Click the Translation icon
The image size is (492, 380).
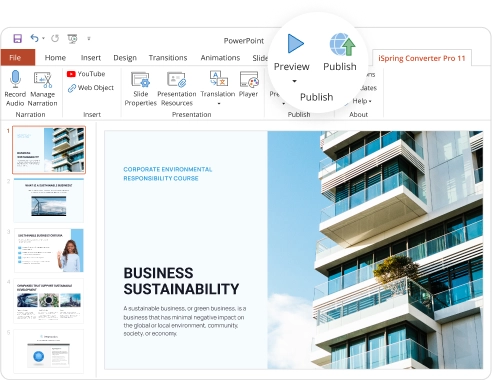coord(218,78)
